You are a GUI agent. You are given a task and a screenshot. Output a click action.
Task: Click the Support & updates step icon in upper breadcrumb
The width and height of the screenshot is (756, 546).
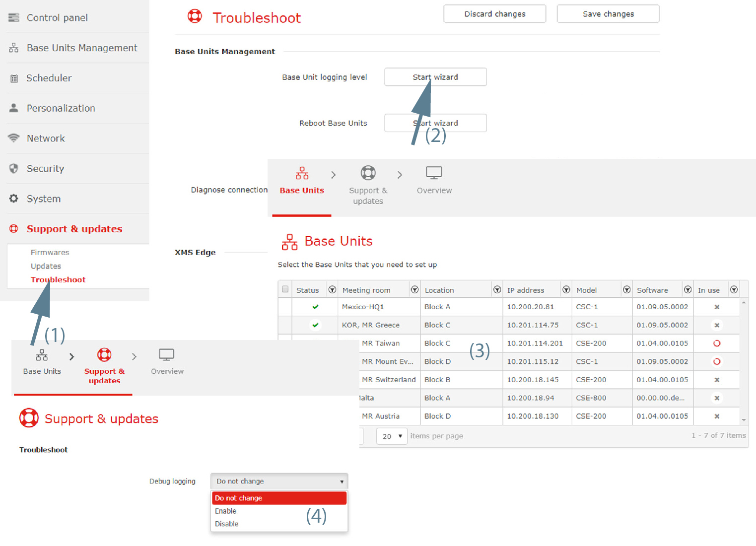pyautogui.click(x=368, y=173)
